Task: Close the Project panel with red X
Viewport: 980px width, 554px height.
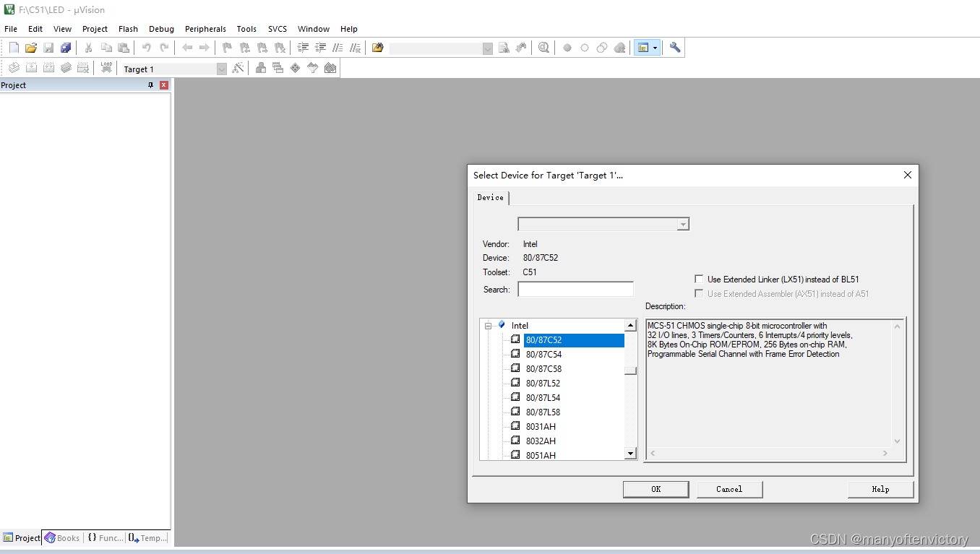Action: 164,85
